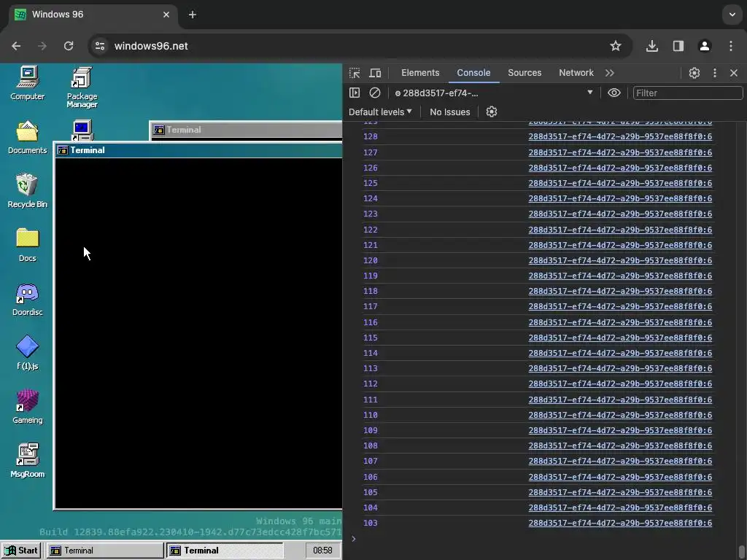Open source link on log line 103
This screenshot has height=560, width=747.
click(620, 523)
